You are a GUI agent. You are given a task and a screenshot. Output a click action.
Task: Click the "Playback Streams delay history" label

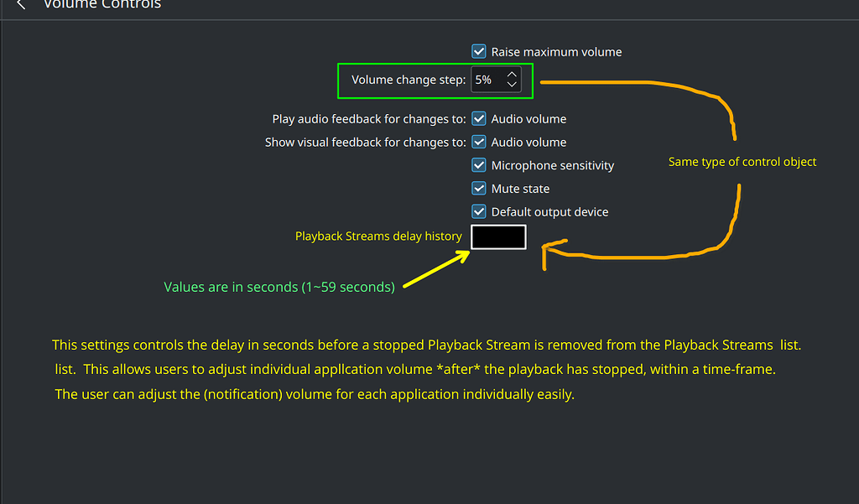pos(378,236)
